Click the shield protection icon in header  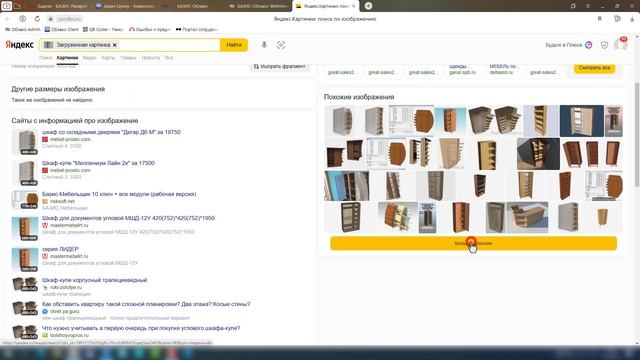coord(604,45)
